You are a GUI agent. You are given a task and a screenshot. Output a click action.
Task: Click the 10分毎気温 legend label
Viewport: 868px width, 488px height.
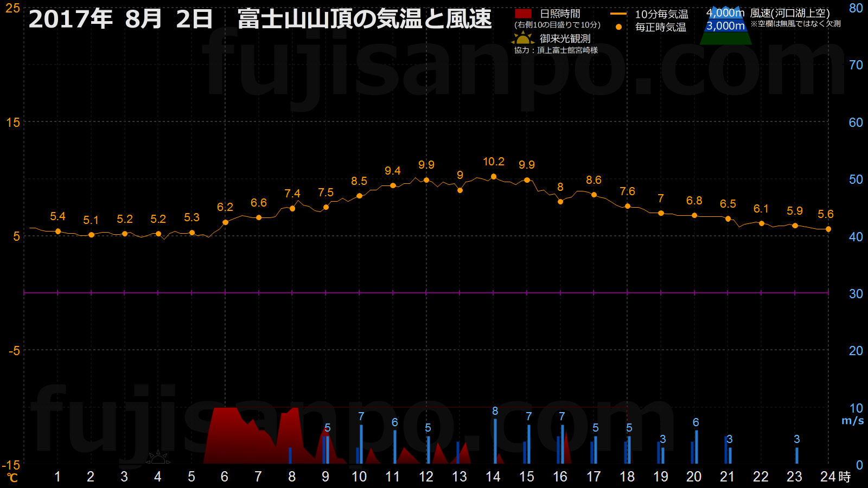click(x=661, y=14)
